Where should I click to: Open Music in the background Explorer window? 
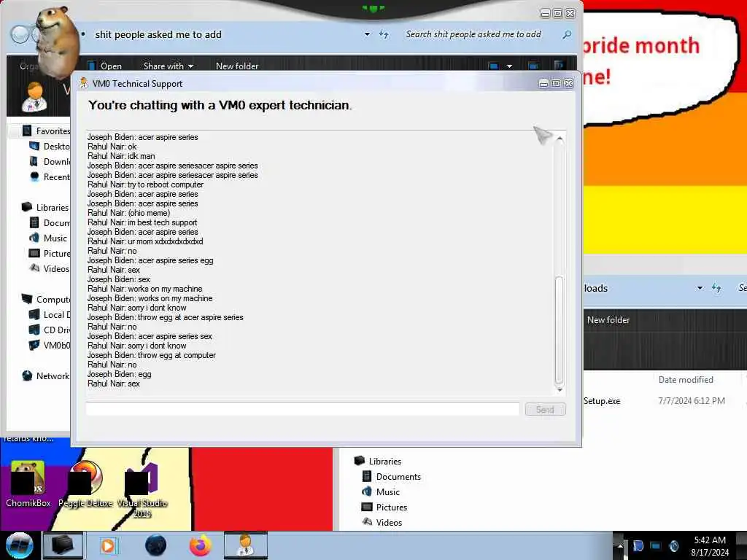(381, 492)
